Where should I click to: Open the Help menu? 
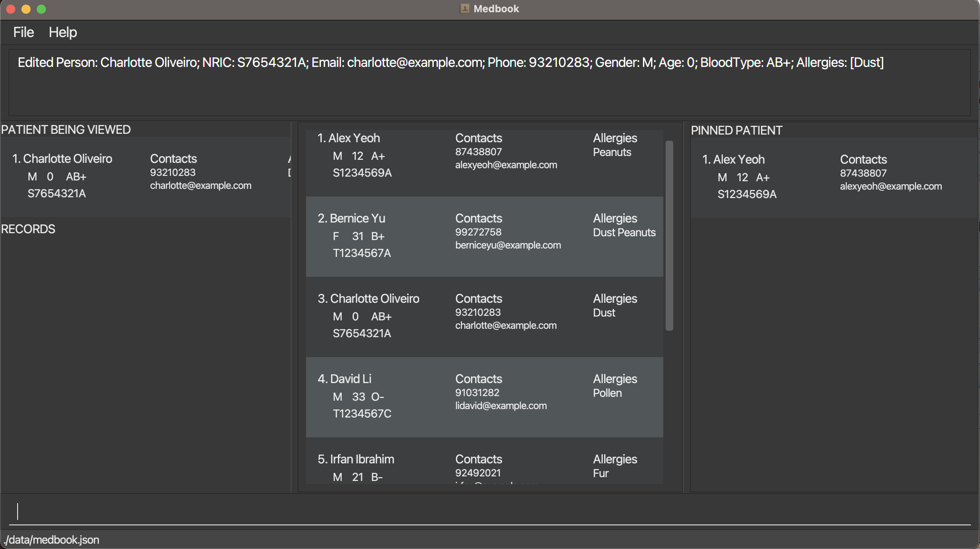pyautogui.click(x=63, y=32)
